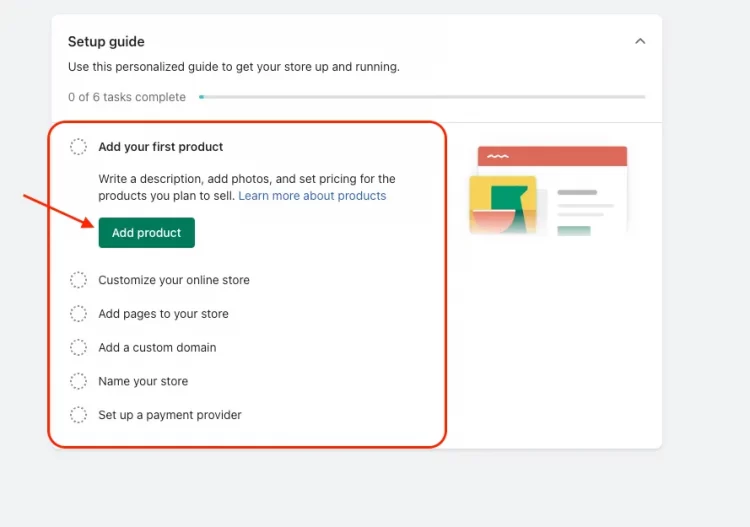Click the Setup guide title
The width and height of the screenshot is (750, 527).
tap(106, 42)
